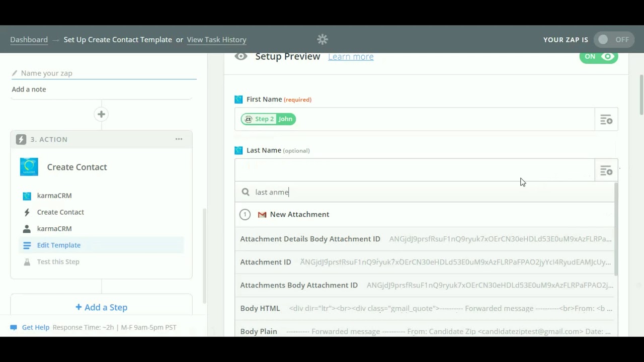Click the person icon beside karmaCRM

click(27, 229)
